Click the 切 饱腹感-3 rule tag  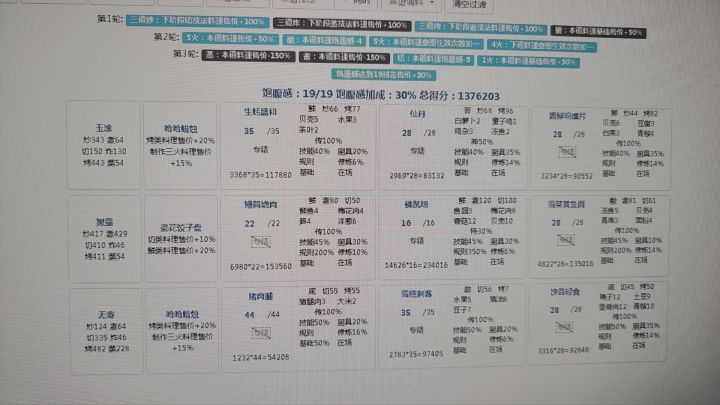click(x=433, y=60)
